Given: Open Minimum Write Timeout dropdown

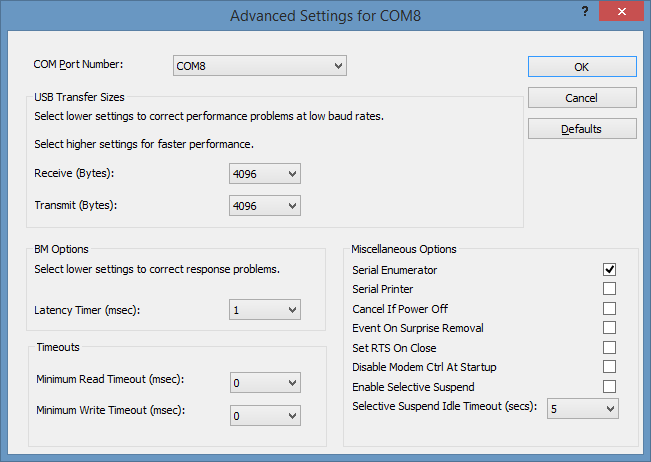Looking at the screenshot, I should coord(265,416).
